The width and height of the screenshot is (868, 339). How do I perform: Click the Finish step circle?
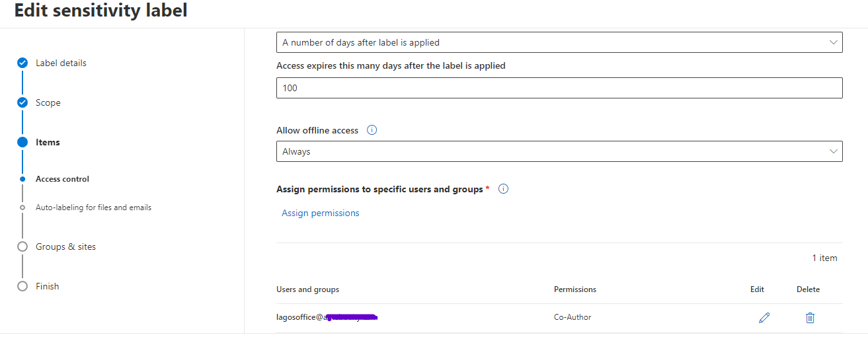pos(22,286)
